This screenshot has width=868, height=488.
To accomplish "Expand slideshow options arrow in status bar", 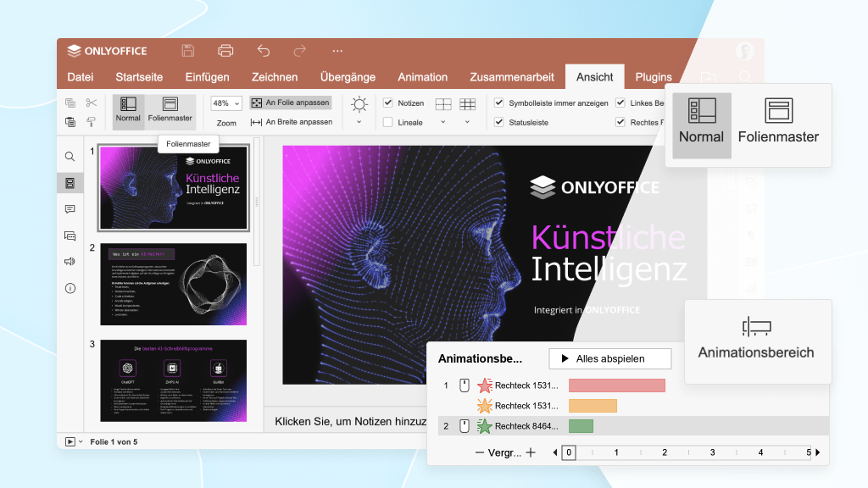I will (x=81, y=441).
